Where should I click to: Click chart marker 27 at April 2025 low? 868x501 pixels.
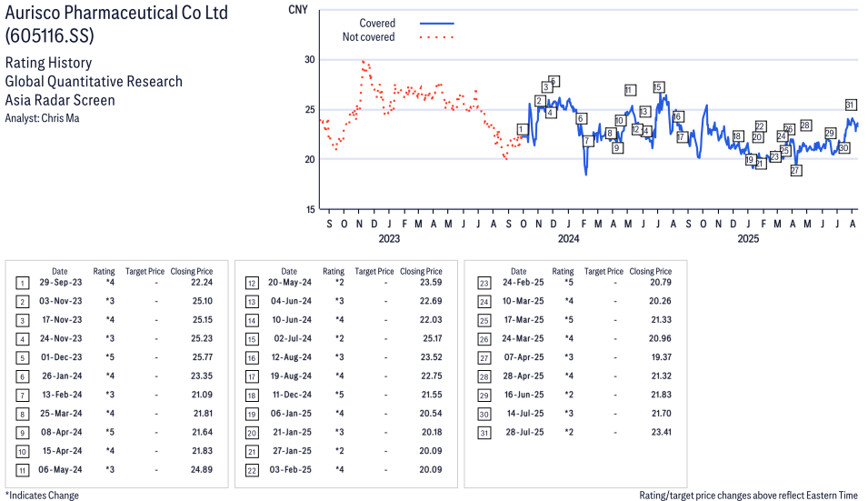(x=795, y=171)
